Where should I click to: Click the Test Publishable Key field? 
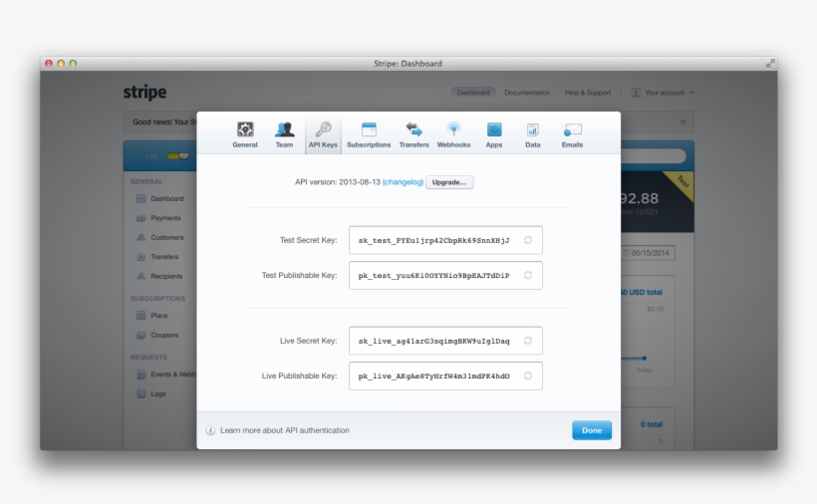pos(445,276)
